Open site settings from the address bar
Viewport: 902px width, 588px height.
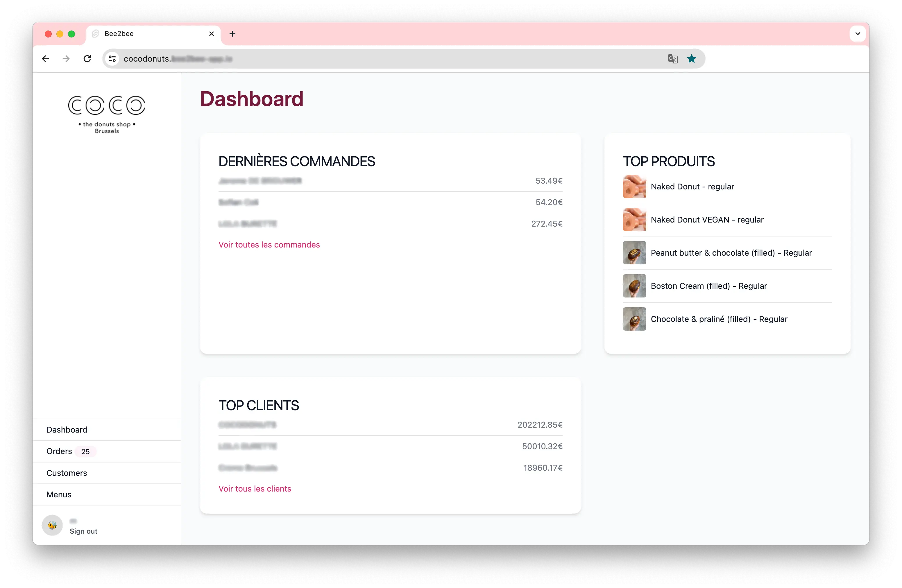click(112, 59)
